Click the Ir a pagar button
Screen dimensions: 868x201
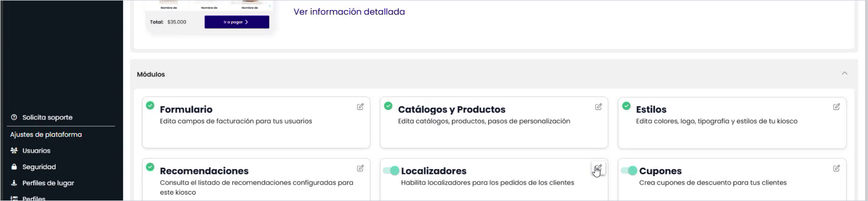237,22
